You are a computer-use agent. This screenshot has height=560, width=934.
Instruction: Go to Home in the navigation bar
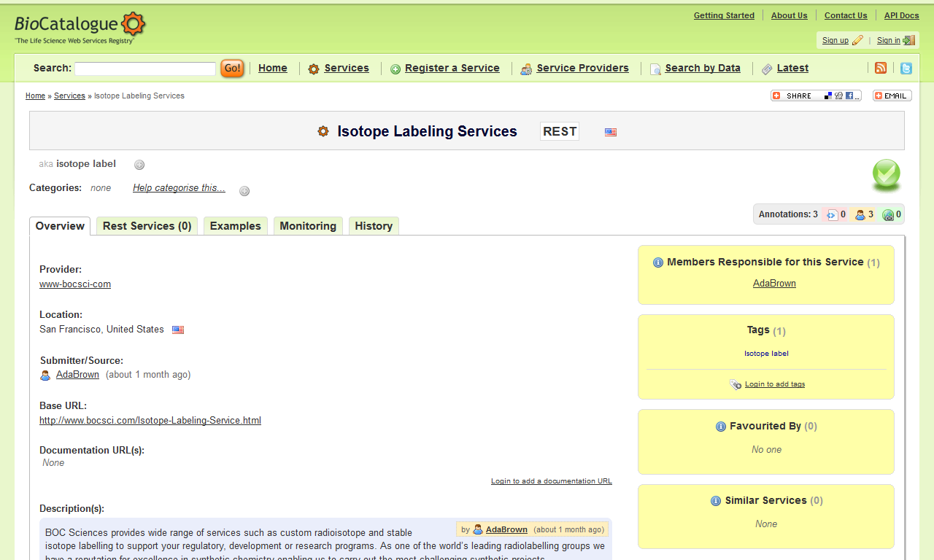(273, 68)
